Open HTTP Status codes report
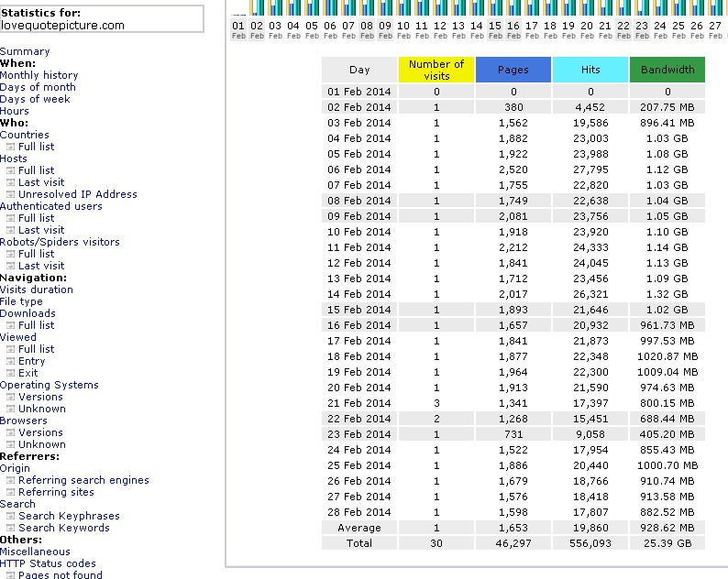This screenshot has width=728, height=579. coord(48,563)
